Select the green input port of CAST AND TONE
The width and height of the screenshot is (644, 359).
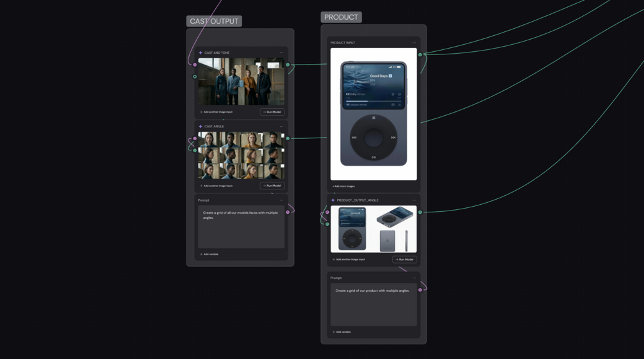coord(195,76)
